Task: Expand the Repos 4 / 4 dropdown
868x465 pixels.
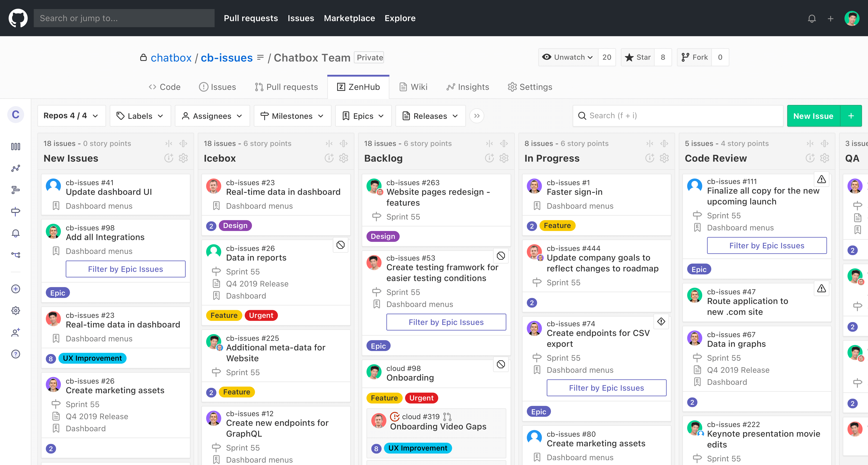Action: click(x=71, y=116)
